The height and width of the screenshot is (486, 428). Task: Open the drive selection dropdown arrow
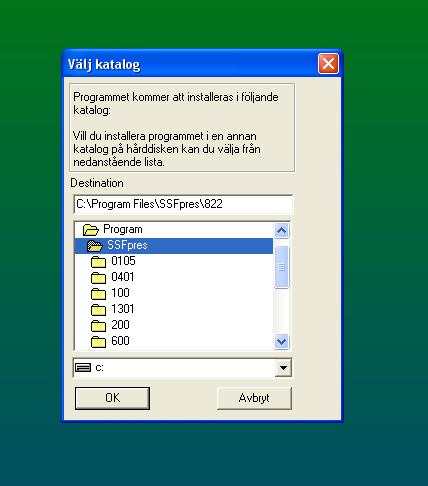[x=283, y=368]
